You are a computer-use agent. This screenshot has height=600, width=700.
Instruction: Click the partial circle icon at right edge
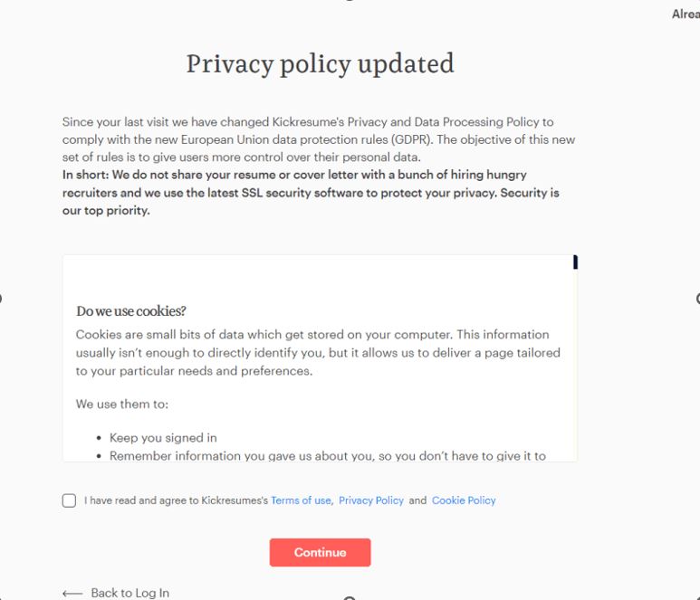pyautogui.click(x=698, y=299)
